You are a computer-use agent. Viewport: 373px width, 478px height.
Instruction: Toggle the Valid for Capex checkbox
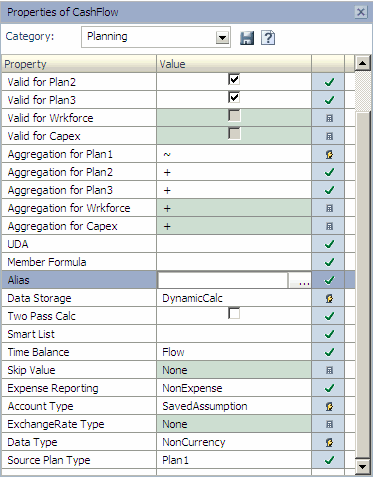[x=234, y=134]
